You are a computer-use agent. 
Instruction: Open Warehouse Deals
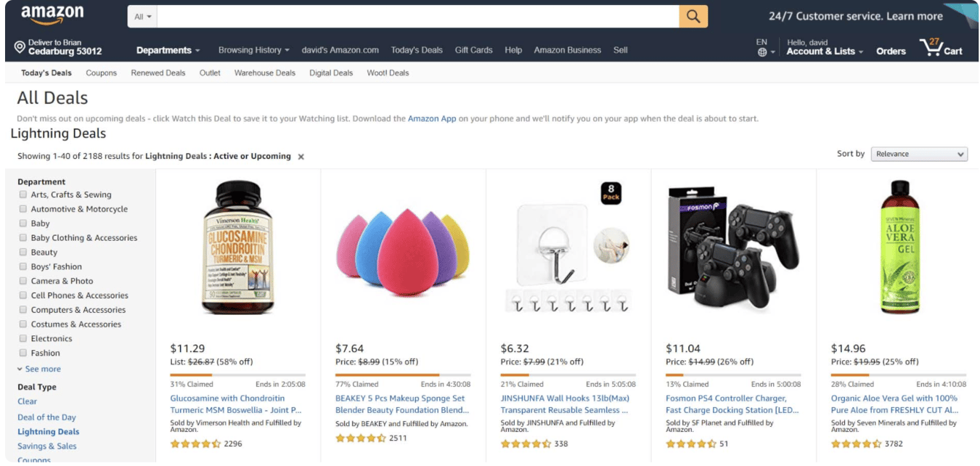(x=264, y=73)
